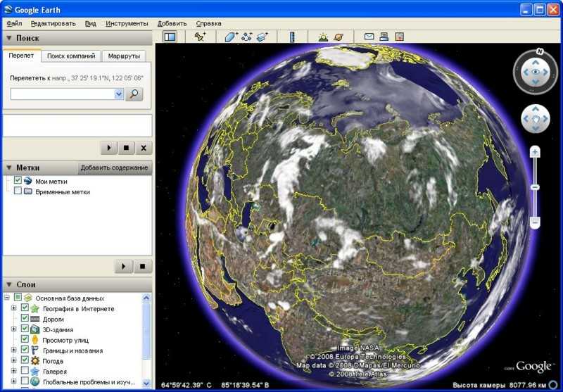The width and height of the screenshot is (563, 392).
Task: Uncheck the Мои метки checkbox
Action: click(x=18, y=180)
